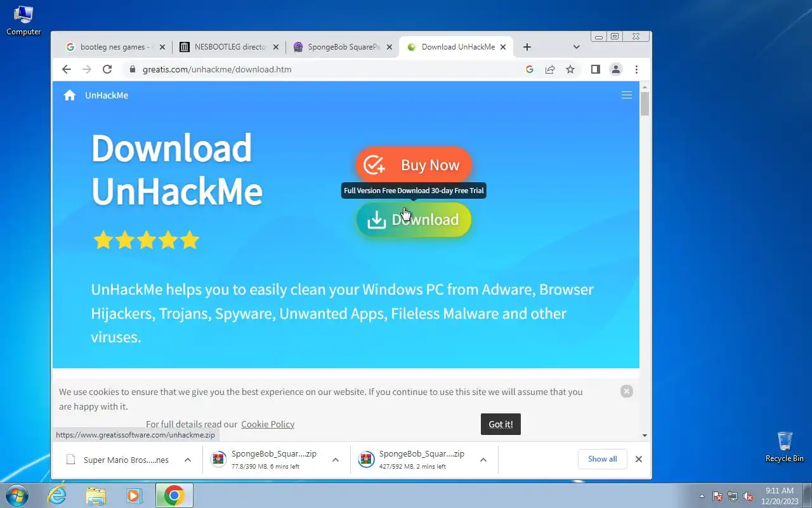
Task: Share this page via share icon
Action: (x=550, y=69)
